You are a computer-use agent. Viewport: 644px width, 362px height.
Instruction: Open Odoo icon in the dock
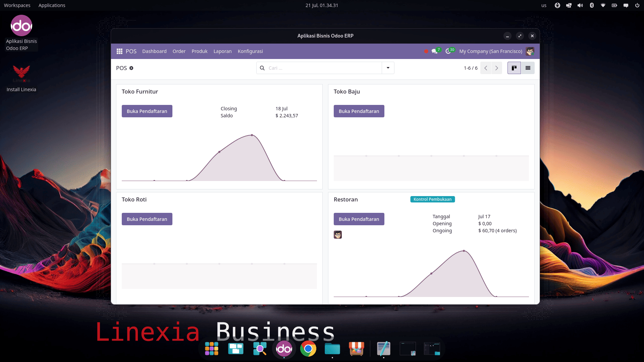point(284,349)
